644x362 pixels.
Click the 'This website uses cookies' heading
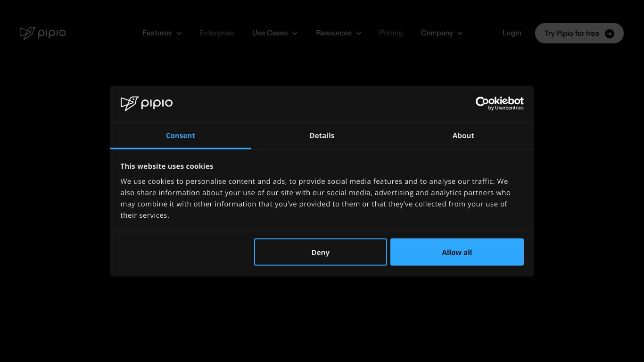pyautogui.click(x=167, y=166)
